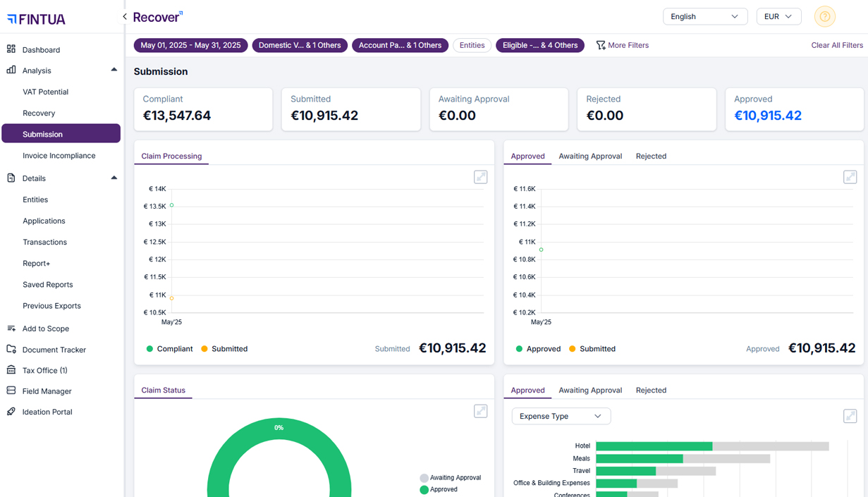Click Clear All Filters
This screenshot has width=868, height=497.
(837, 45)
